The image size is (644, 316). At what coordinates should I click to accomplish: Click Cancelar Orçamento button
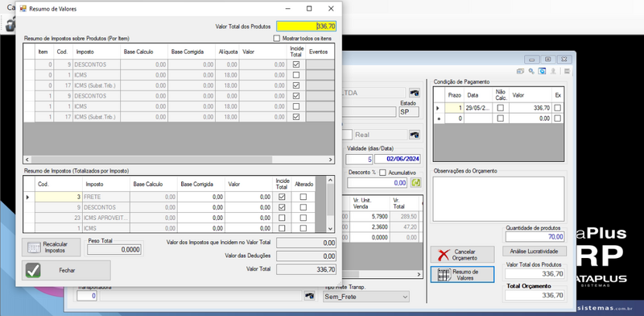[x=462, y=255]
